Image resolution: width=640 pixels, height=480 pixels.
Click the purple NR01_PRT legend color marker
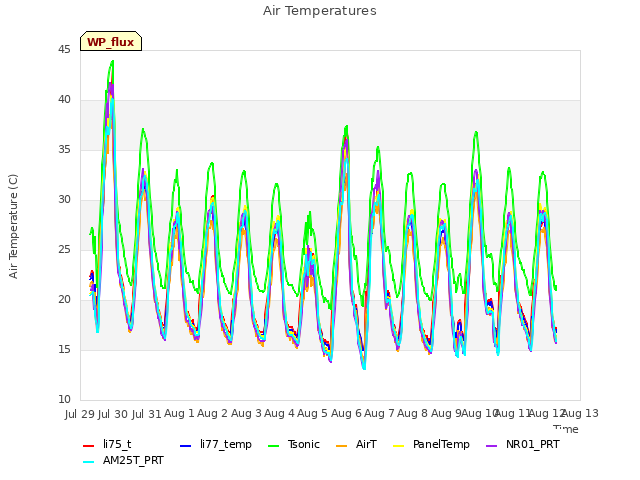[x=491, y=446]
